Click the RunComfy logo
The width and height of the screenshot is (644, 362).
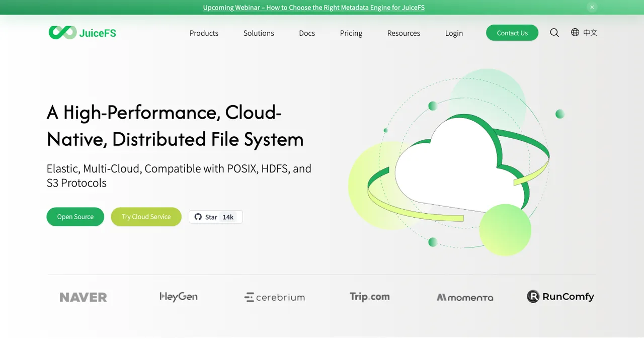(560, 297)
